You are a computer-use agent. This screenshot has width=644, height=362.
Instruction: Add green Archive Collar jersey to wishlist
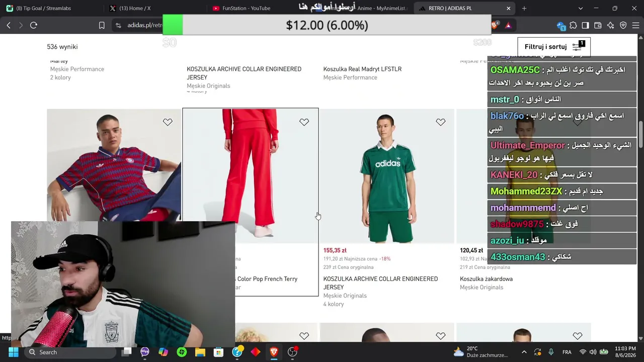click(441, 122)
